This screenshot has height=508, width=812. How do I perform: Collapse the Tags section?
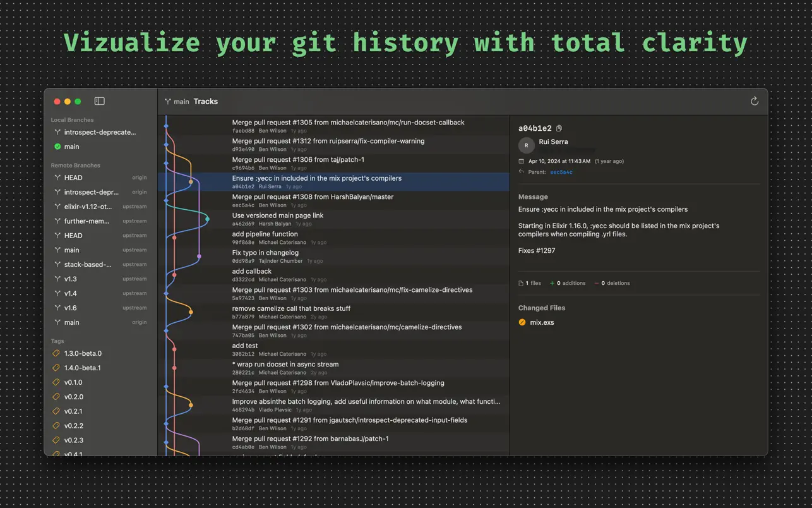click(x=57, y=341)
